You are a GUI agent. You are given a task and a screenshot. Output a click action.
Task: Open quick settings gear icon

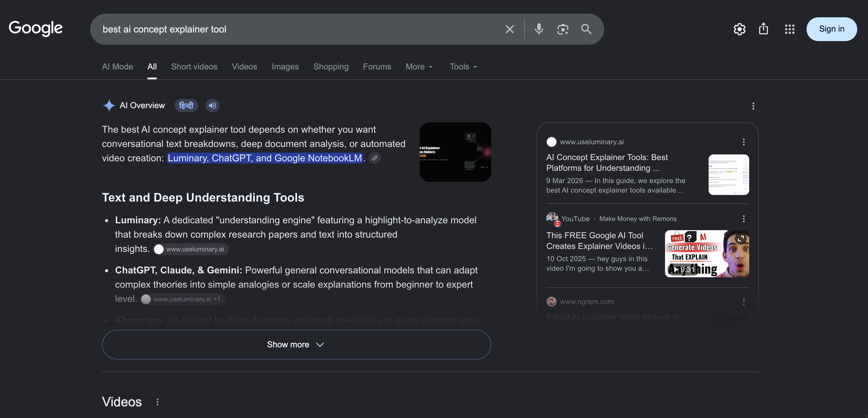tap(739, 29)
